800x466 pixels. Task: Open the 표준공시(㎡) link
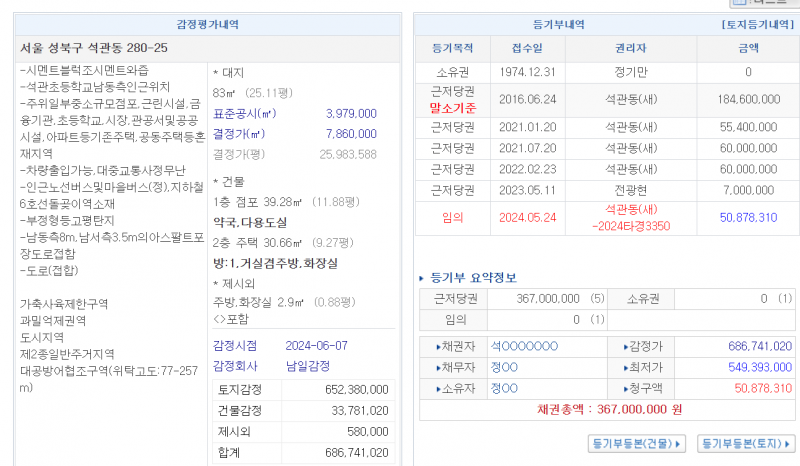point(246,114)
